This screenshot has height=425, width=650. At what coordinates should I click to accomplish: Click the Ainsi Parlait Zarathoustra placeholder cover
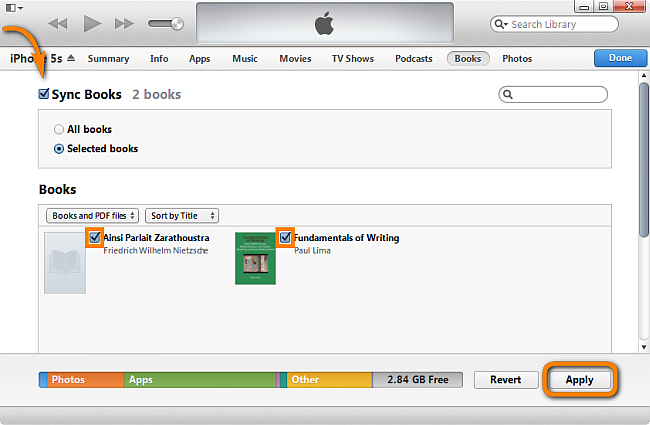pos(65,263)
